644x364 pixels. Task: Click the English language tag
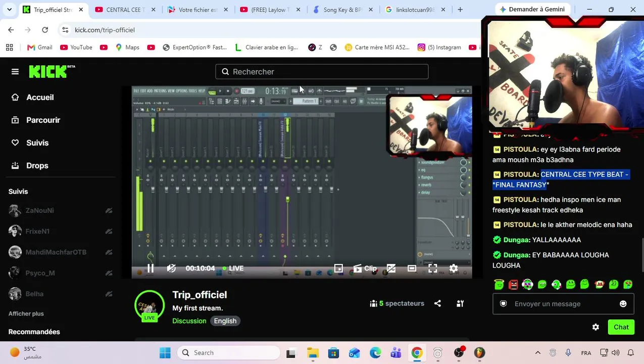(x=225, y=321)
